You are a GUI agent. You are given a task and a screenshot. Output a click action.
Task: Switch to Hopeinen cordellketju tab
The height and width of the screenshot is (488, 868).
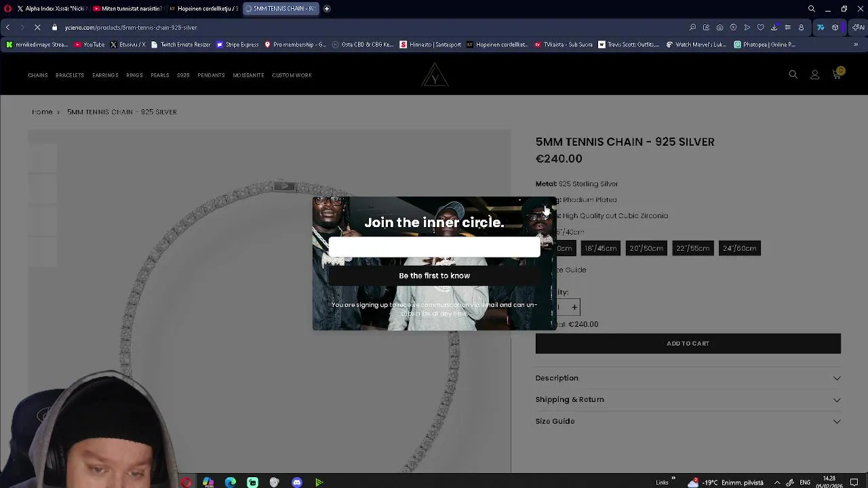[x=203, y=9]
